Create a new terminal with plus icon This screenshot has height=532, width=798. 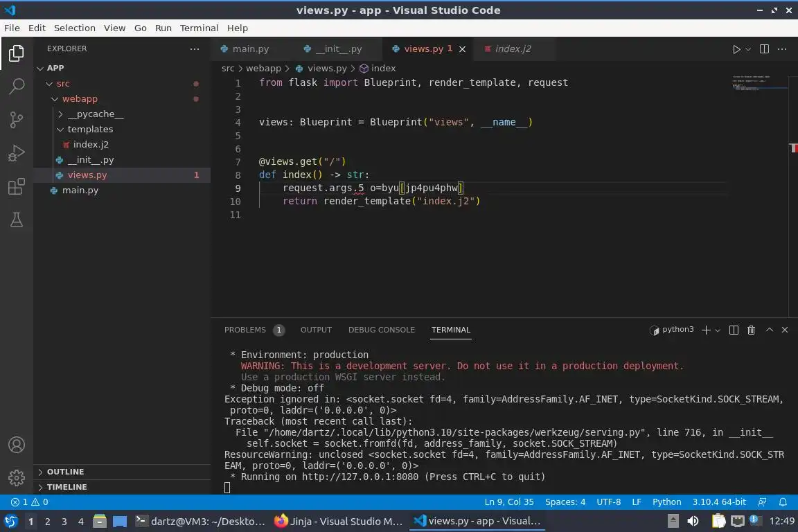(x=706, y=330)
